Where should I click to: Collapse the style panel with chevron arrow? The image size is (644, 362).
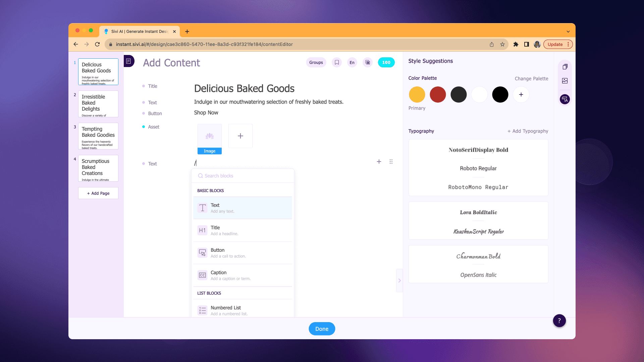click(x=399, y=281)
